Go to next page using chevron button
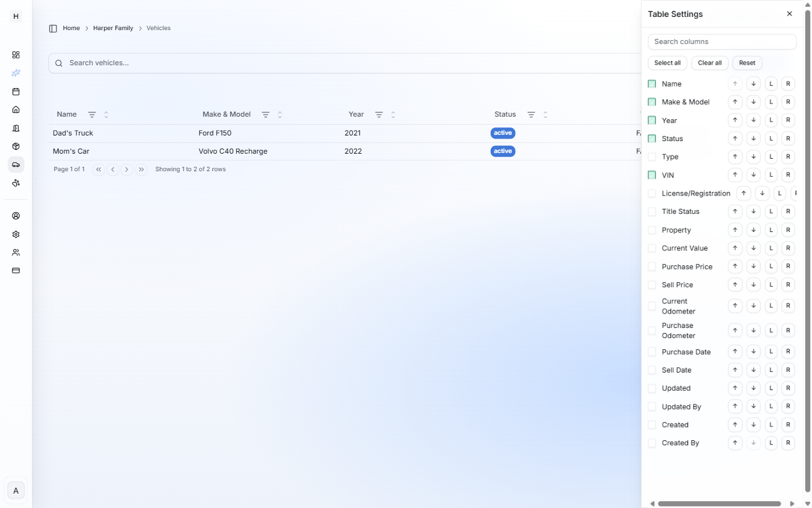The image size is (812, 508). click(x=127, y=169)
